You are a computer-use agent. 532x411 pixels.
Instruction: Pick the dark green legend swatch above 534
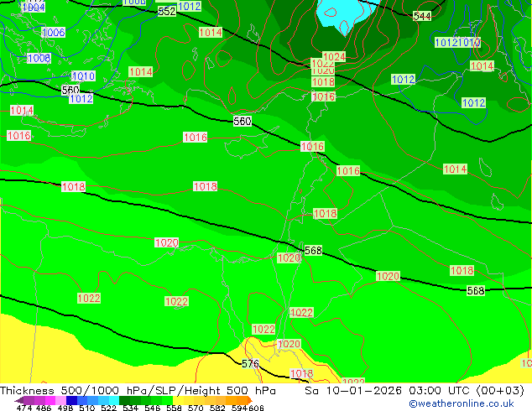(x=124, y=400)
